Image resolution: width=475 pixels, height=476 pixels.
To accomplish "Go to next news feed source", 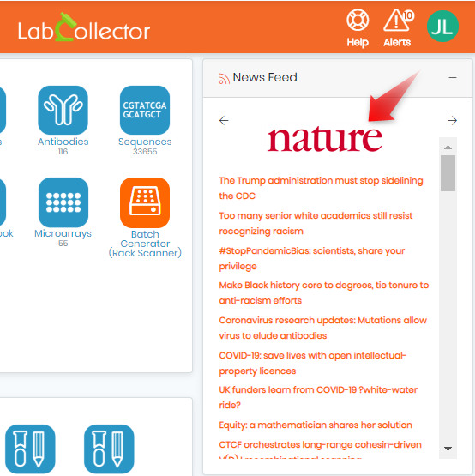I will coord(452,121).
